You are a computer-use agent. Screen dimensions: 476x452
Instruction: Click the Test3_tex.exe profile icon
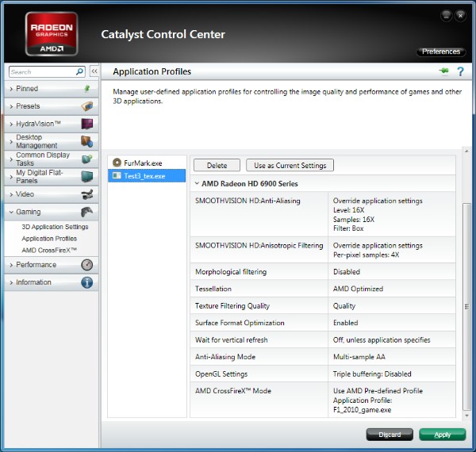[117, 175]
